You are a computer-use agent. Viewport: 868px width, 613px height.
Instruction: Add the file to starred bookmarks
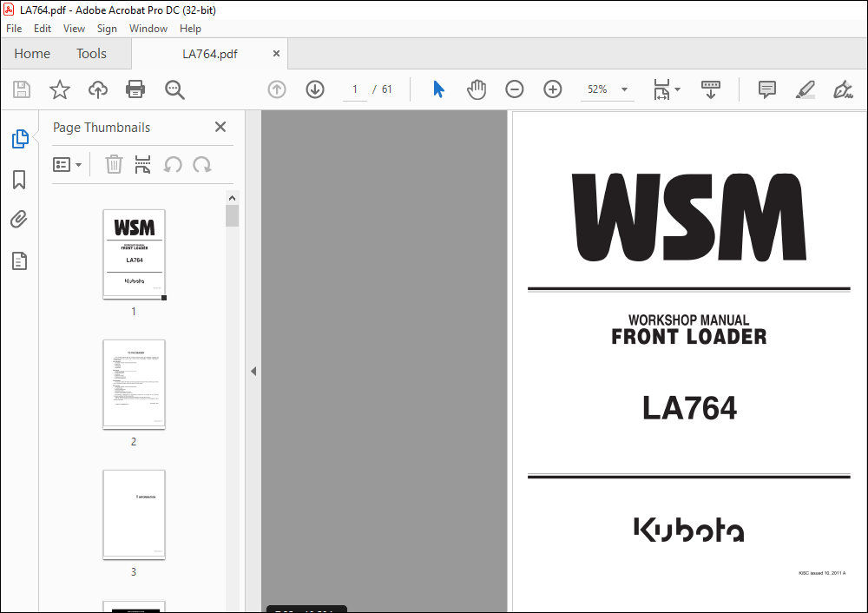(x=60, y=89)
